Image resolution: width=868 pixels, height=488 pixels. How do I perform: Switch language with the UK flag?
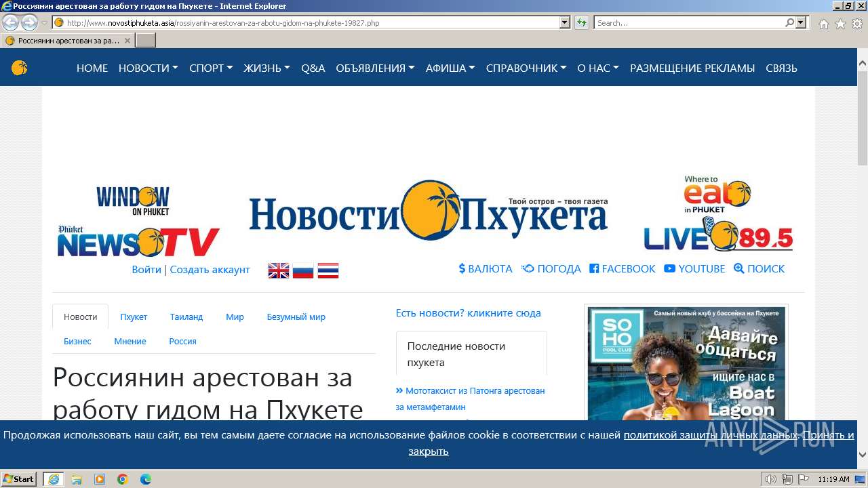coord(279,270)
